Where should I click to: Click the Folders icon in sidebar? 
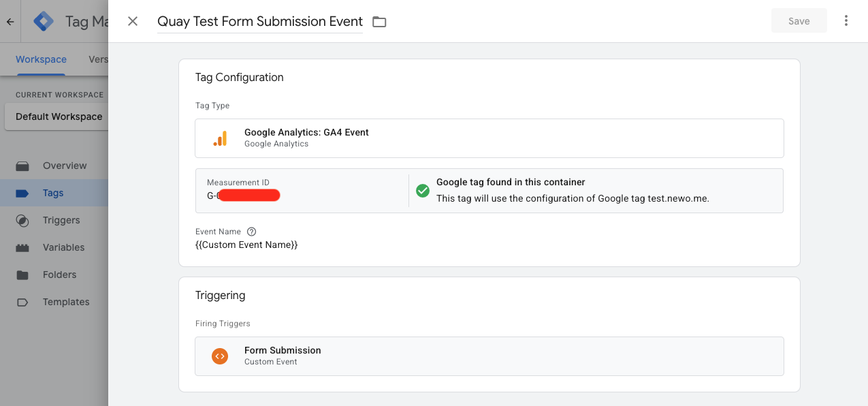[22, 275]
